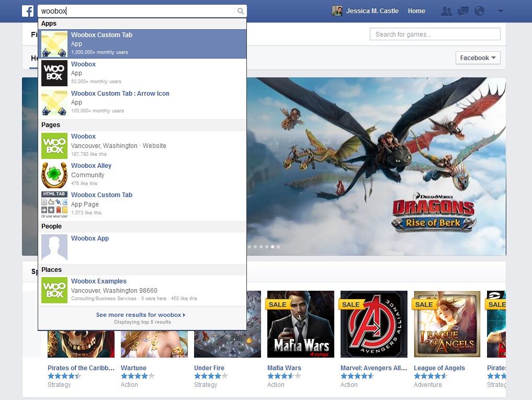Click the 'Adventure' genre label
The image size is (532, 400).
(x=427, y=385)
